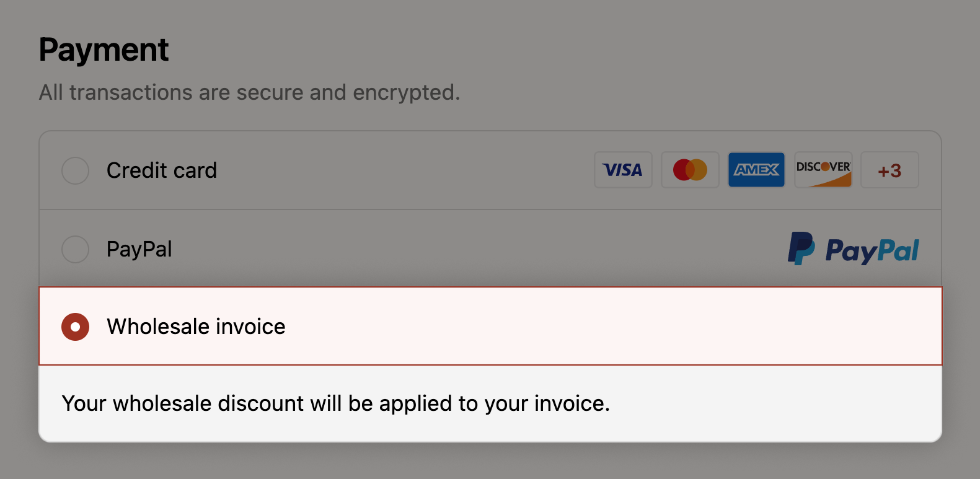Click the gray wholesale discount info panel
This screenshot has height=479, width=980.
click(775, 403)
